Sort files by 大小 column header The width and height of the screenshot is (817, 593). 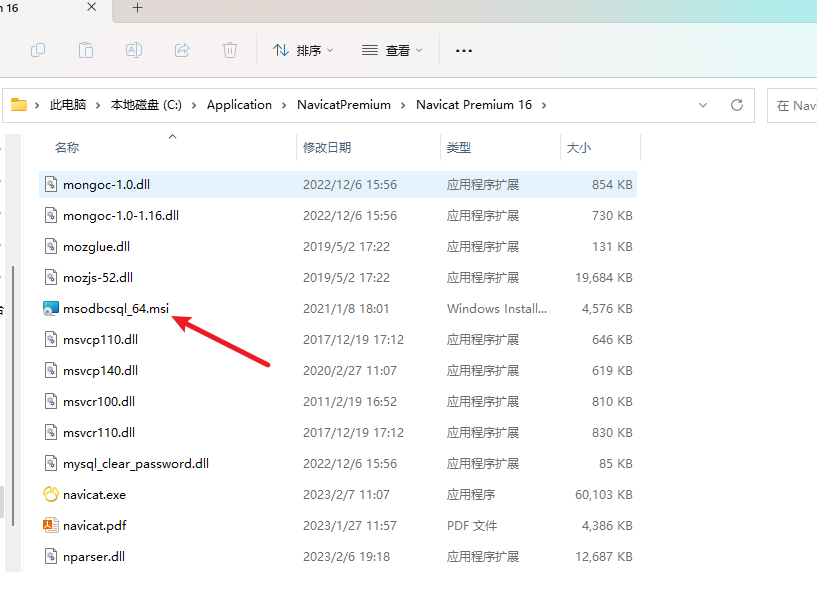(579, 147)
